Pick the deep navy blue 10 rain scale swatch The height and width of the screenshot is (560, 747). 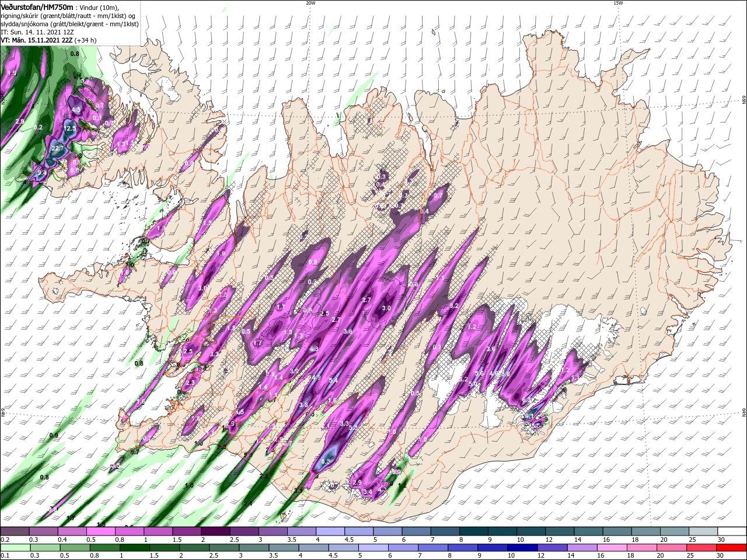coord(522,548)
